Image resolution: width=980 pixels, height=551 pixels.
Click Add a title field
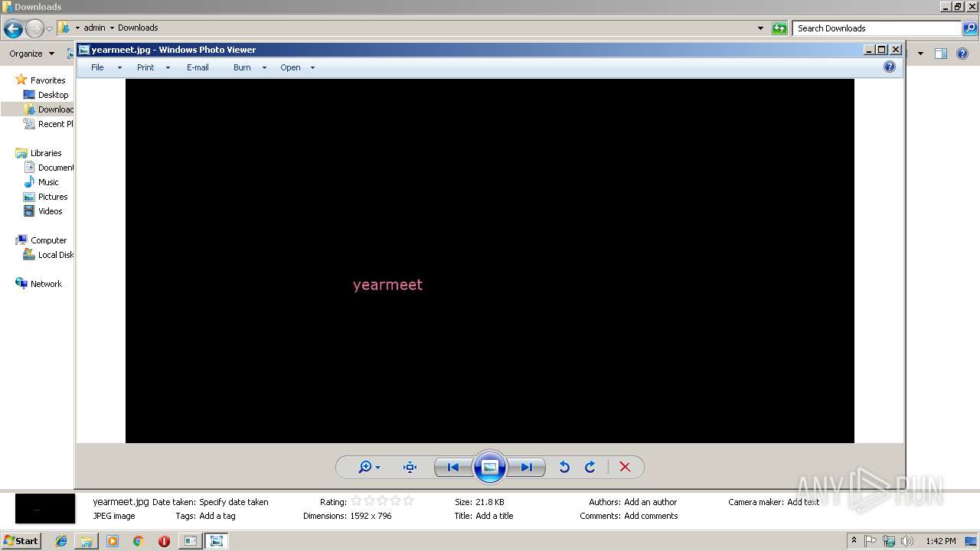tap(495, 516)
